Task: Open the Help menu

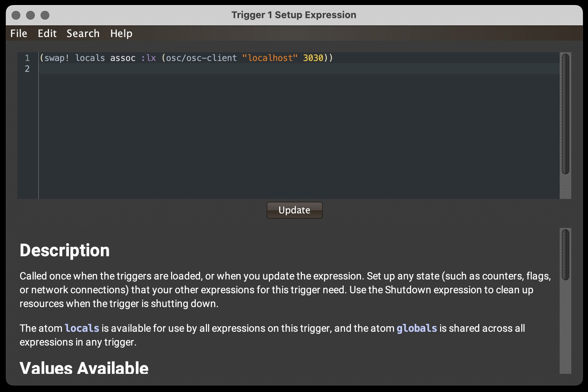Action: pyautogui.click(x=121, y=33)
